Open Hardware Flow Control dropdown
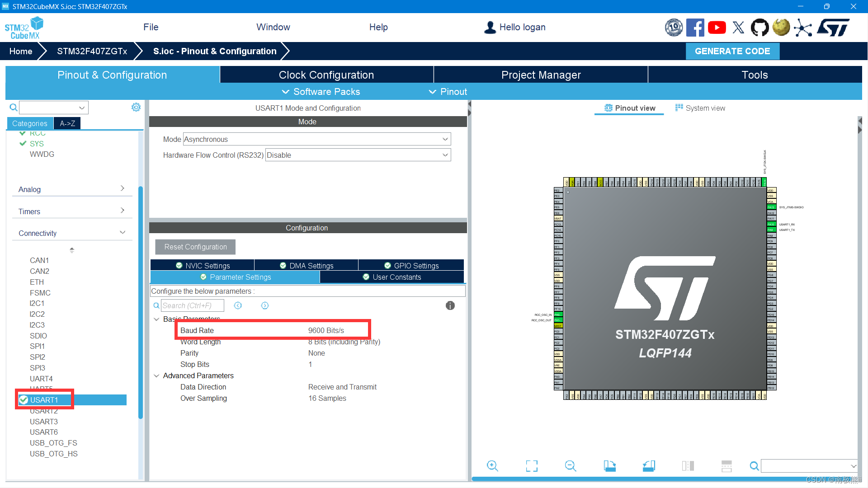The width and height of the screenshot is (868, 488). tap(358, 155)
